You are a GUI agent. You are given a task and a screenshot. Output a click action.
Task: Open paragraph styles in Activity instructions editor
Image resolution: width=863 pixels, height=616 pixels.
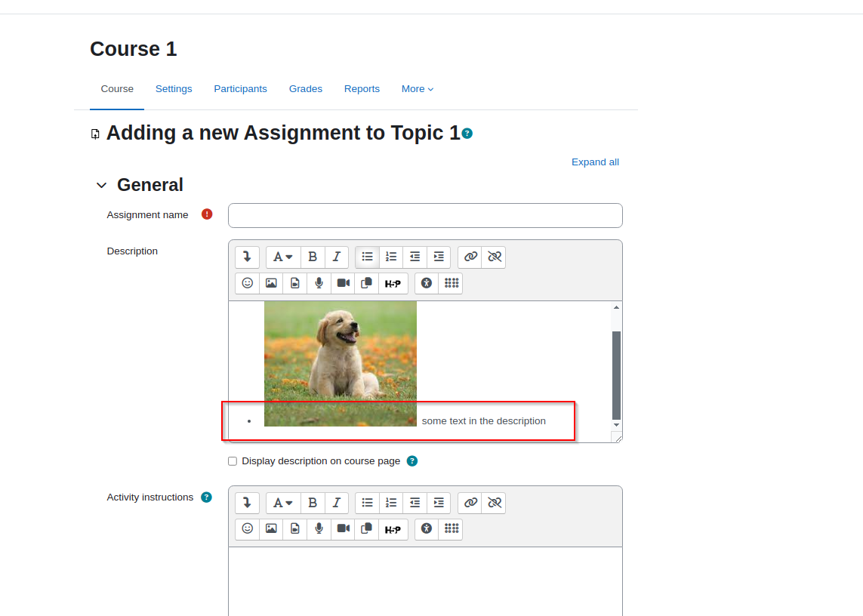coord(283,504)
